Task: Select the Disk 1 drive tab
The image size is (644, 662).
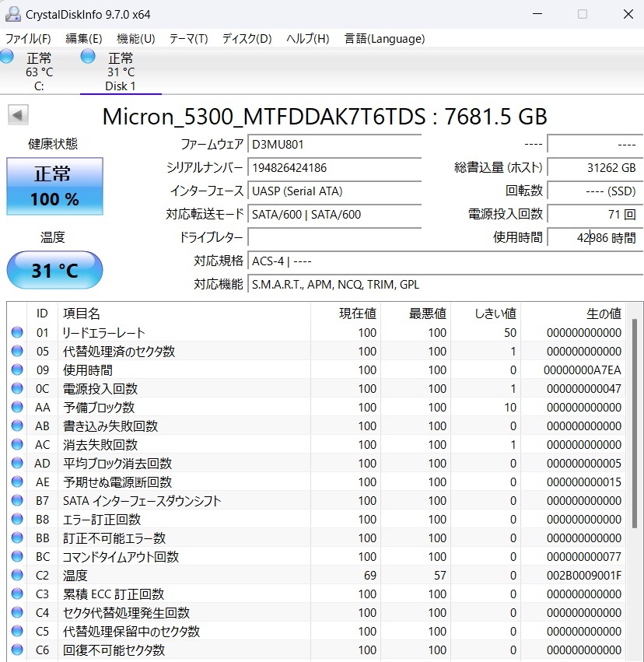Action: coord(121,71)
